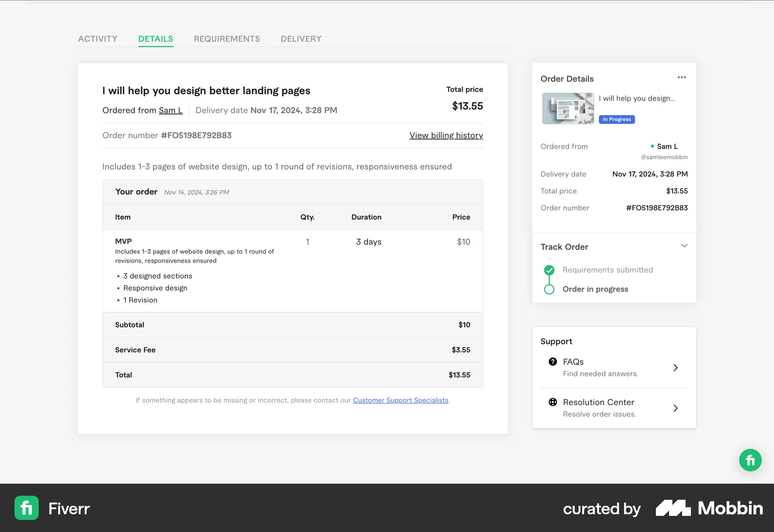Image resolution: width=774 pixels, height=532 pixels.
Task: Open View billing history
Action: point(446,135)
